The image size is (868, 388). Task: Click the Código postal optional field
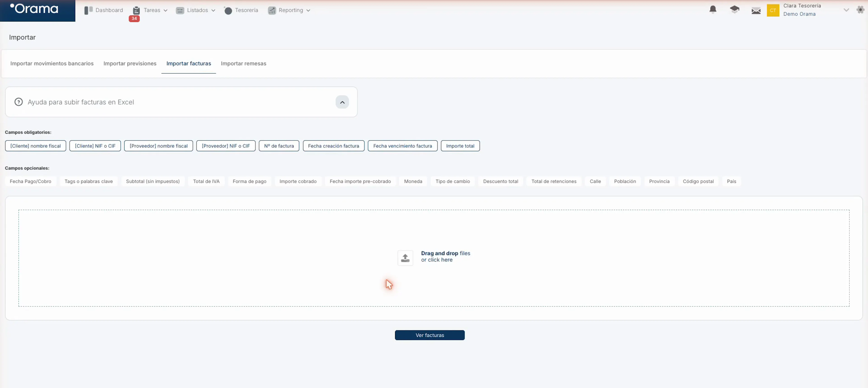point(698,181)
